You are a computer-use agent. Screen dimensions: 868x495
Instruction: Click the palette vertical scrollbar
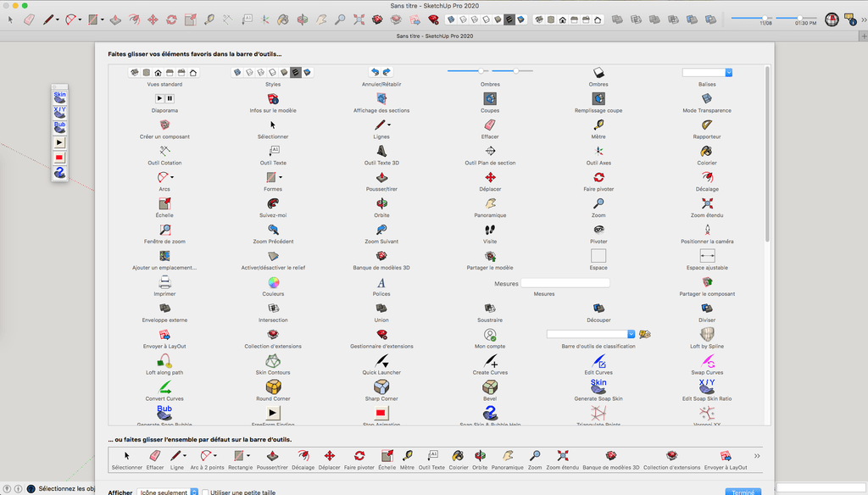click(x=767, y=153)
